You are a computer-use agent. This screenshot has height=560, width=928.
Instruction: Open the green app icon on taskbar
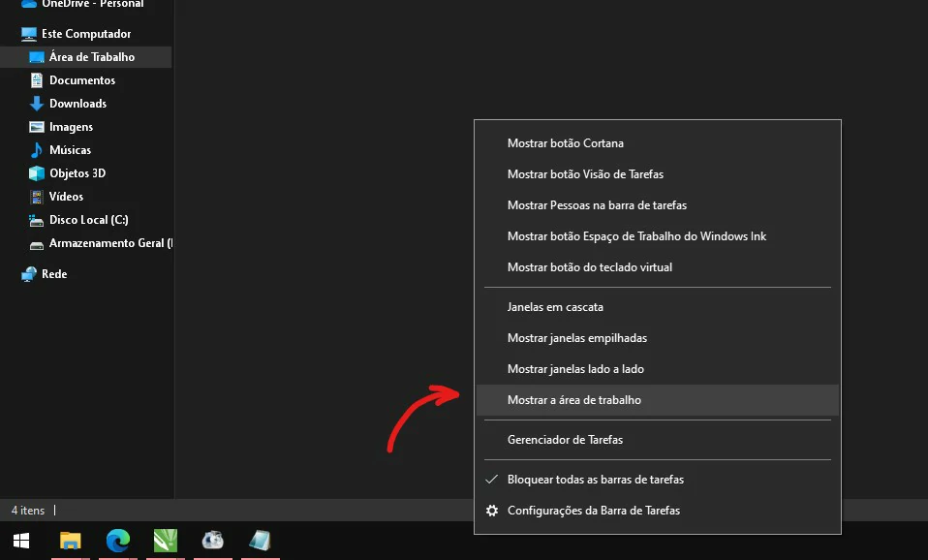tap(165, 541)
